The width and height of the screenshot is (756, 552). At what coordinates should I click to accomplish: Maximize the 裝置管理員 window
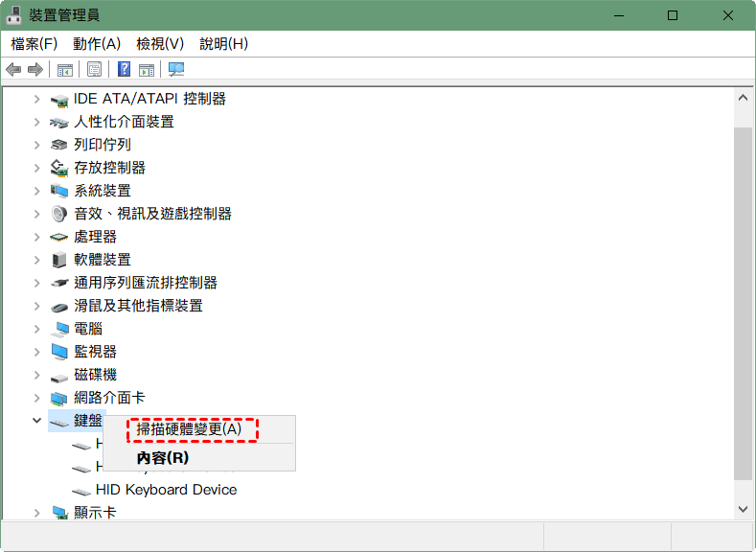point(673,15)
